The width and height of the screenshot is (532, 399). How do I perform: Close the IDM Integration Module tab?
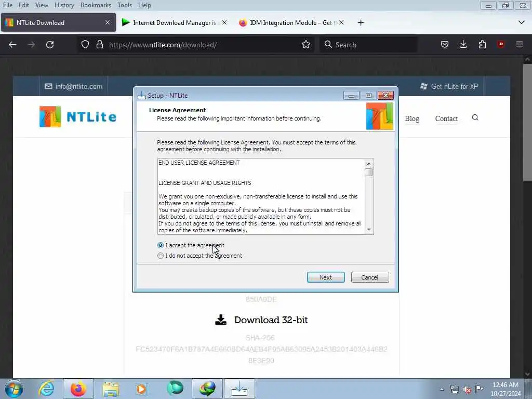(341, 22)
